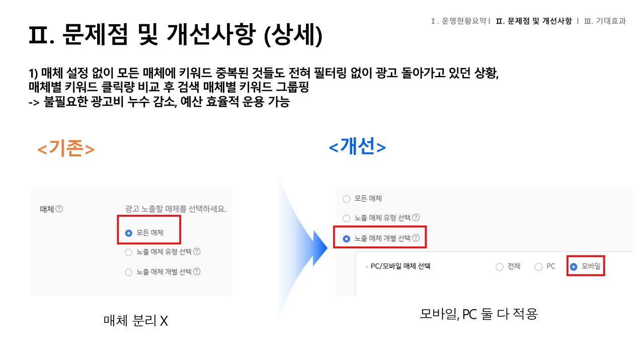The width and height of the screenshot is (644, 362).
Task: Select 노출 매체 개별 선택 radio in left panel
Action: pos(129,272)
